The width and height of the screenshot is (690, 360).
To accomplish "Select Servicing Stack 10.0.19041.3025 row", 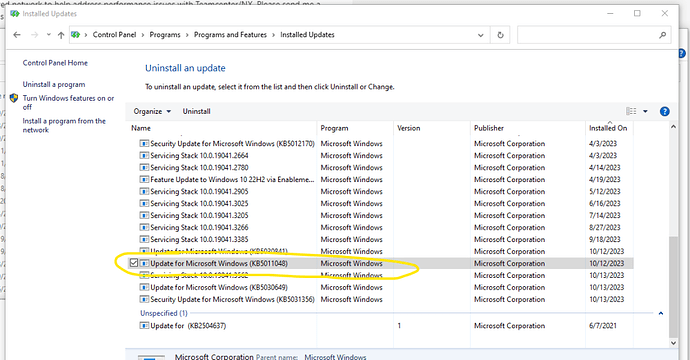I will point(381,203).
